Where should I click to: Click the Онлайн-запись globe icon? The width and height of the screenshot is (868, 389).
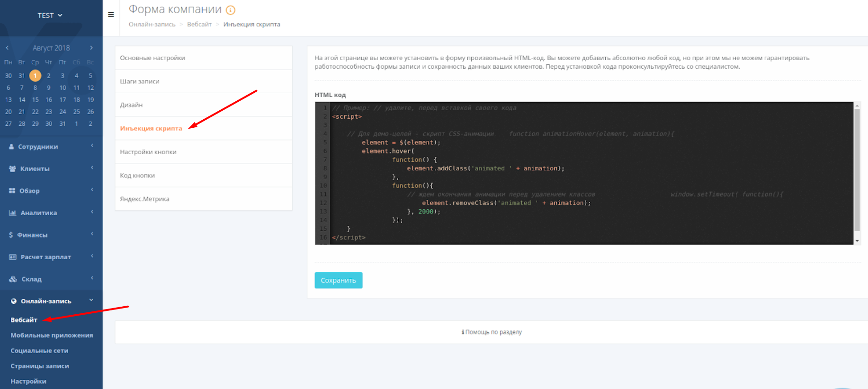tap(14, 301)
